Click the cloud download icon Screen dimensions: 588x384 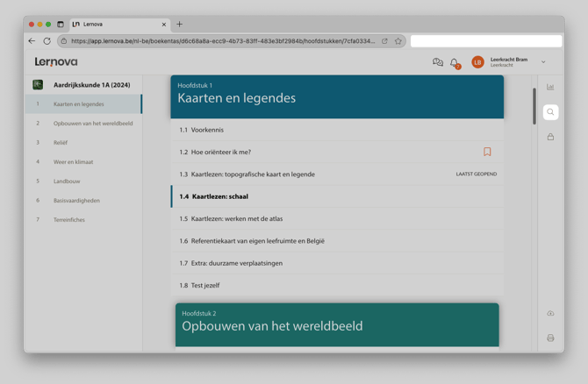tap(550, 313)
